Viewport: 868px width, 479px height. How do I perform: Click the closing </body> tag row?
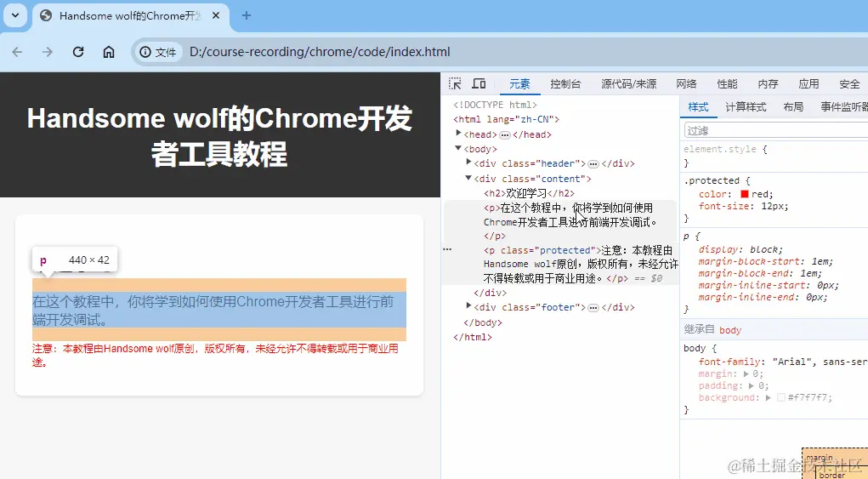coord(483,322)
